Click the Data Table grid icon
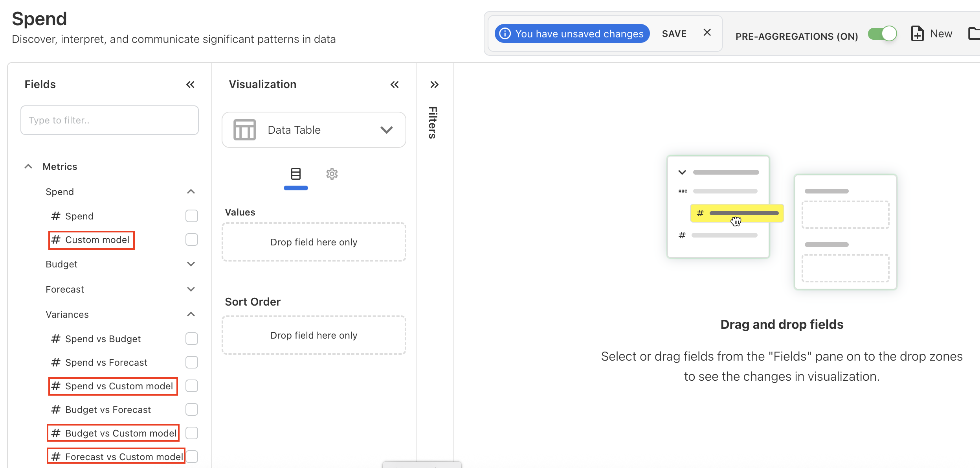This screenshot has width=980, height=468. pyautogui.click(x=244, y=130)
